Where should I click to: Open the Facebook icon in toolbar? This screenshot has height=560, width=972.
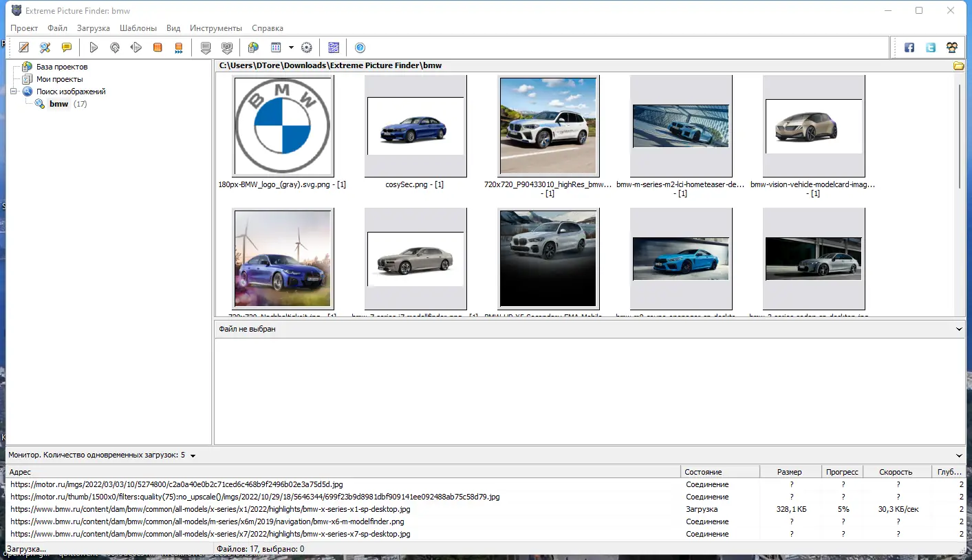(x=909, y=47)
